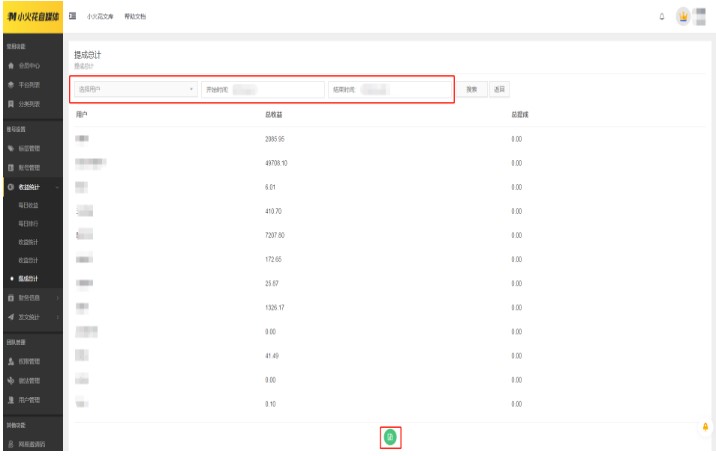The height and width of the screenshot is (456, 716).
Task: Click the blurred username beside crown avatar
Action: click(700, 17)
